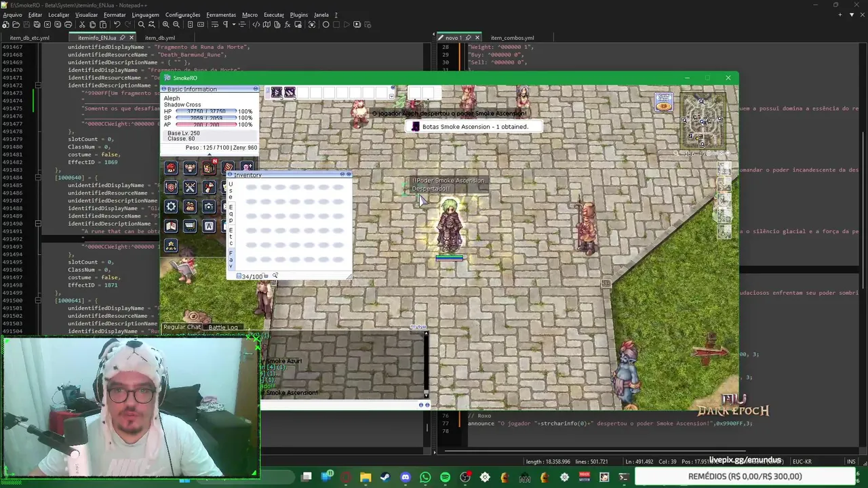Collapse the fold marker at line 491472
Screen dimensions: 868x488
[x=38, y=85]
